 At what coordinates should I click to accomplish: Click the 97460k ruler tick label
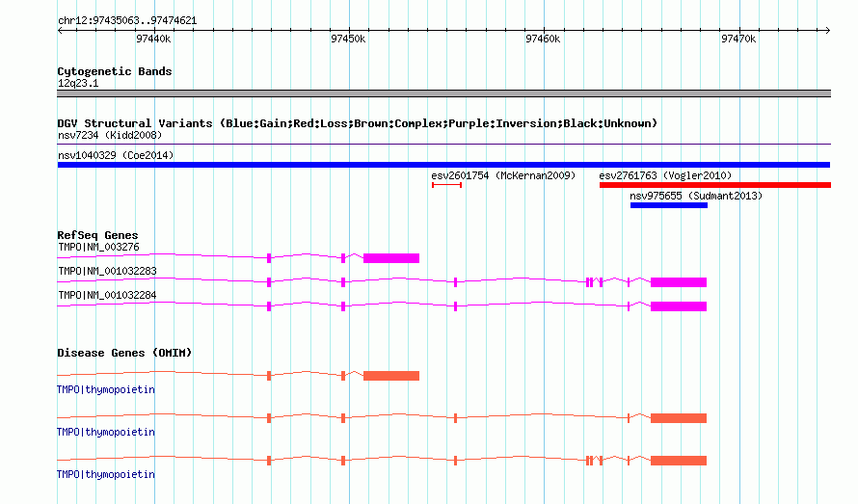543,39
